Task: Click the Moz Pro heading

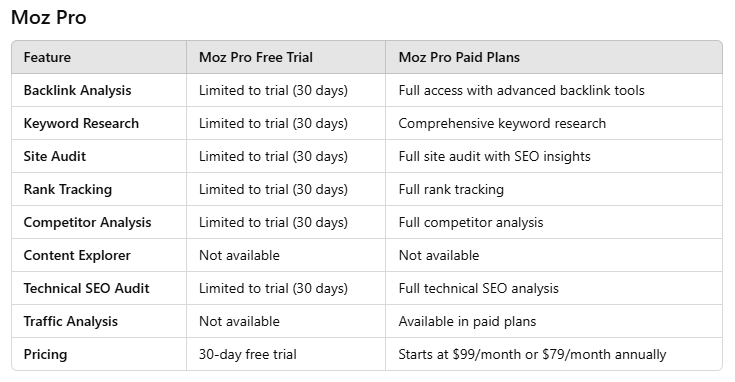Action: (x=49, y=18)
